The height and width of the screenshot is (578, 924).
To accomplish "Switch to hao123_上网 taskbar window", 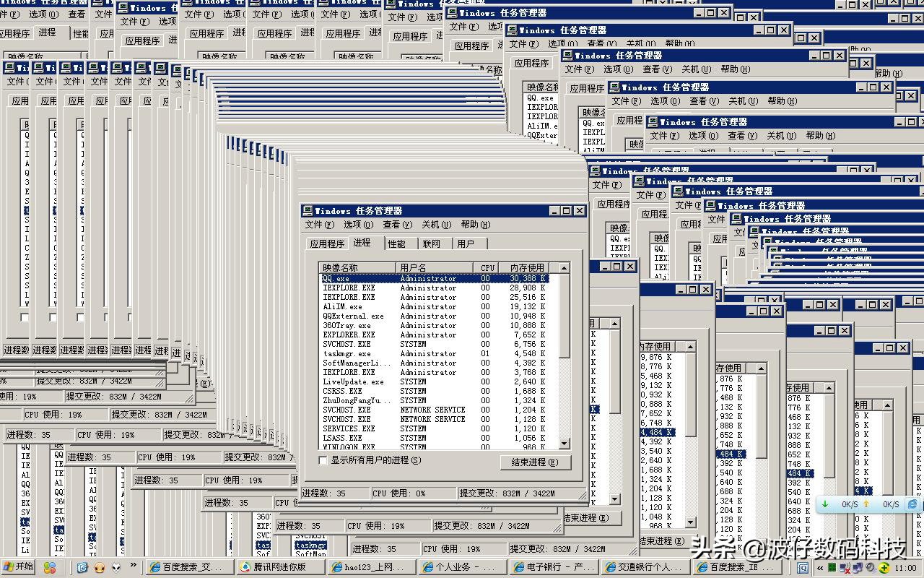I will (372, 568).
